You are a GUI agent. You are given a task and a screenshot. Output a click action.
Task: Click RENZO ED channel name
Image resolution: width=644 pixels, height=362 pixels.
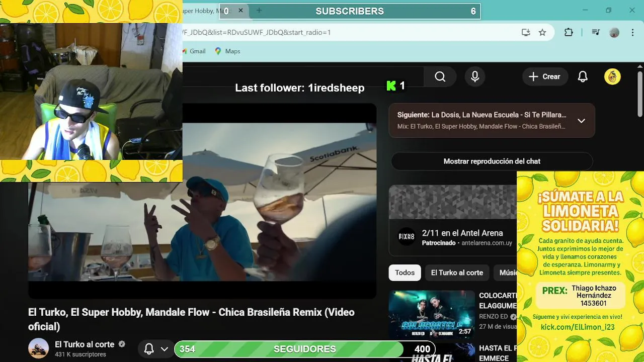pos(493,317)
